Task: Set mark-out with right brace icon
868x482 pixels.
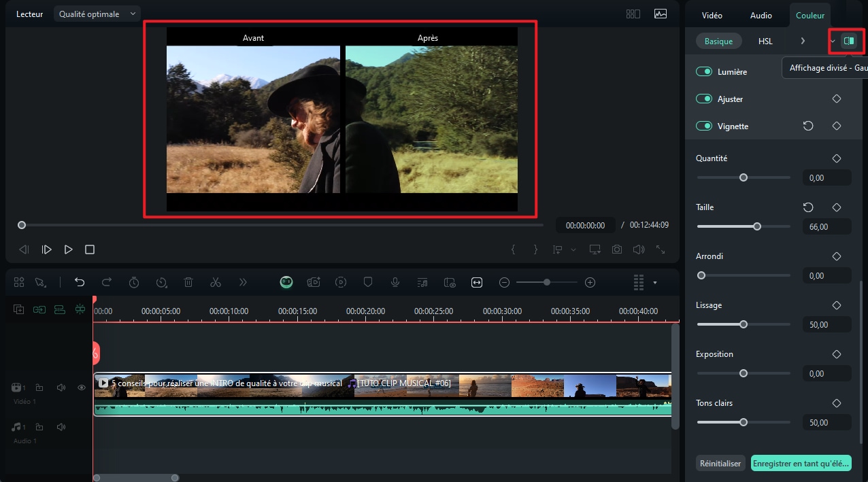Action: [535, 249]
